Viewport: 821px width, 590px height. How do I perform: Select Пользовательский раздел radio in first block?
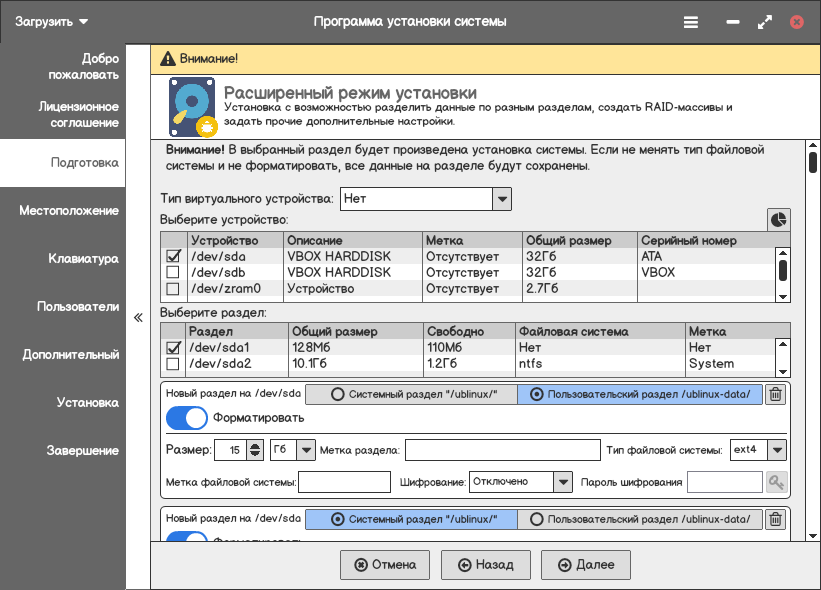point(640,394)
